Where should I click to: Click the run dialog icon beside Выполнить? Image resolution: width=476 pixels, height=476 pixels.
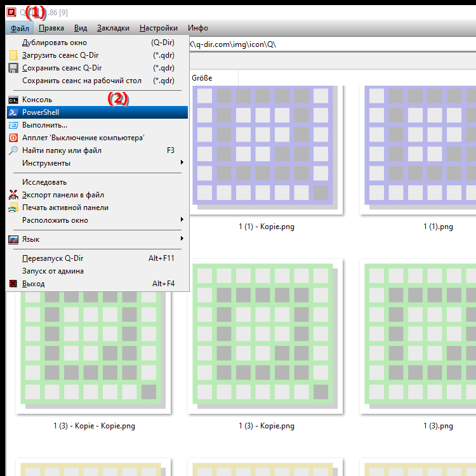point(13,125)
